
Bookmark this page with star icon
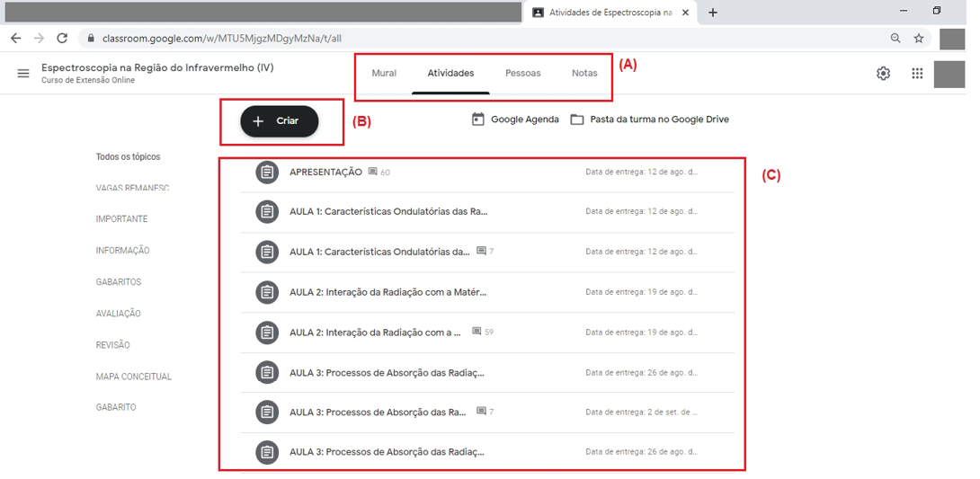click(919, 39)
